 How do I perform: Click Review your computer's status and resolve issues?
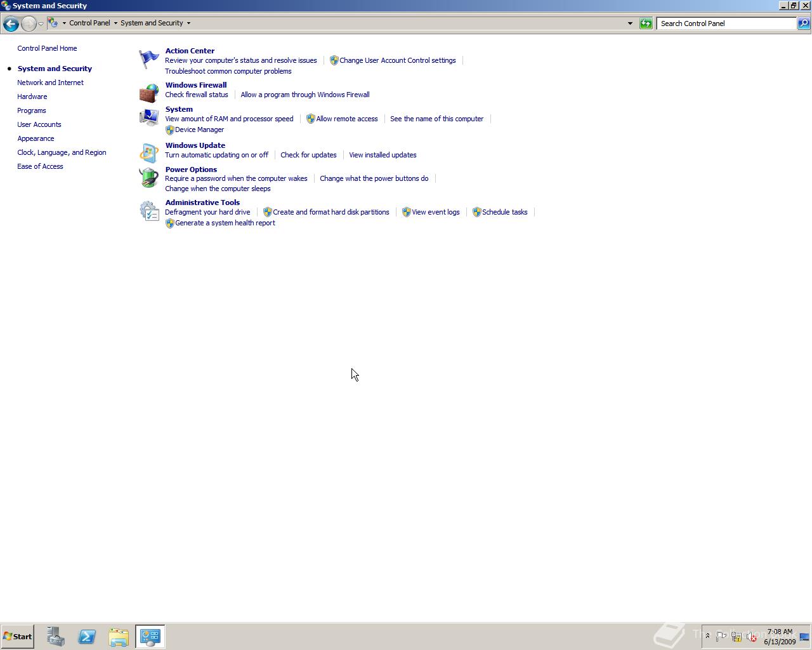[240, 60]
